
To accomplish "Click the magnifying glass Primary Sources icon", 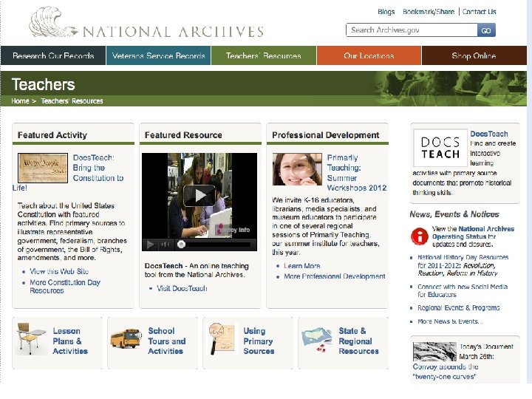I will click(x=222, y=339).
